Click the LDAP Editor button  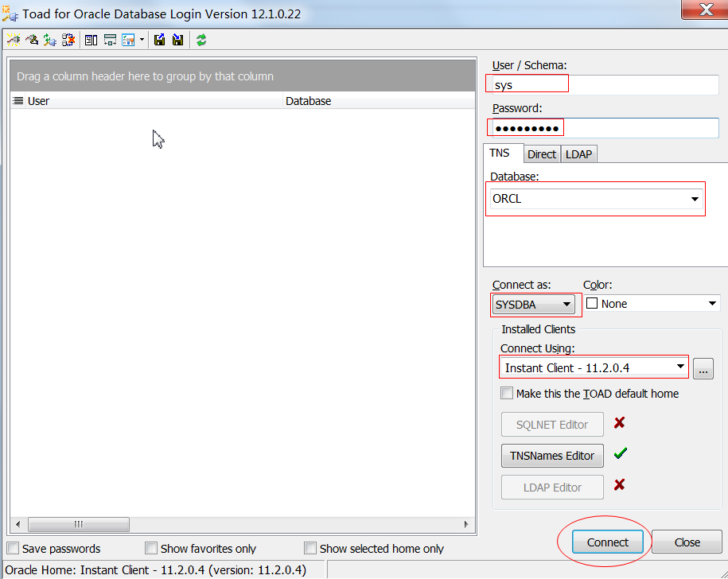[x=552, y=487]
